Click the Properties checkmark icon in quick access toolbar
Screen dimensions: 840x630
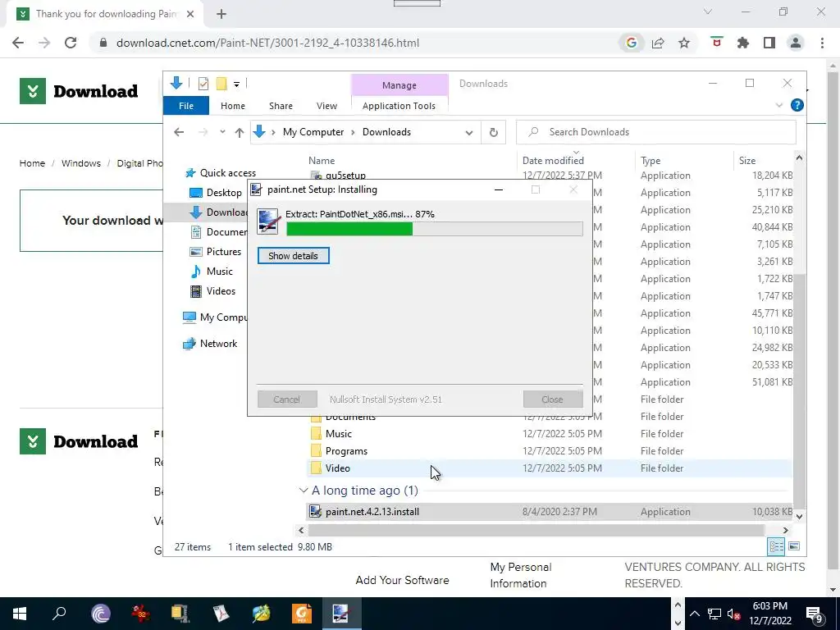[x=203, y=84]
